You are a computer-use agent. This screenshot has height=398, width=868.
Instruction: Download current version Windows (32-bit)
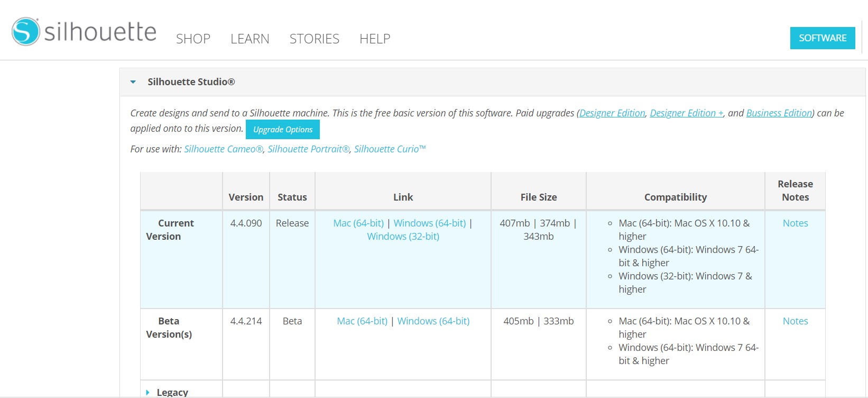click(x=403, y=237)
